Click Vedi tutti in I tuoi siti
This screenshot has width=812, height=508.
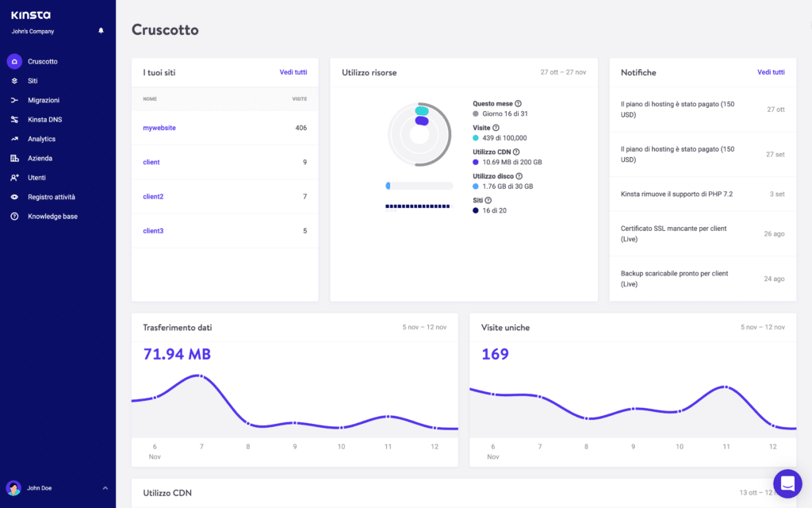pyautogui.click(x=293, y=72)
